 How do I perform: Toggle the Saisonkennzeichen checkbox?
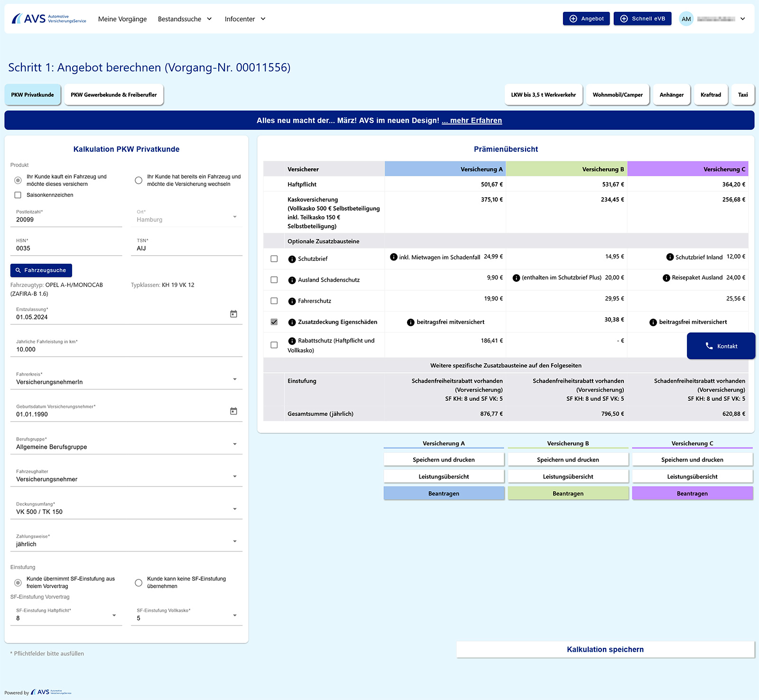(x=18, y=195)
